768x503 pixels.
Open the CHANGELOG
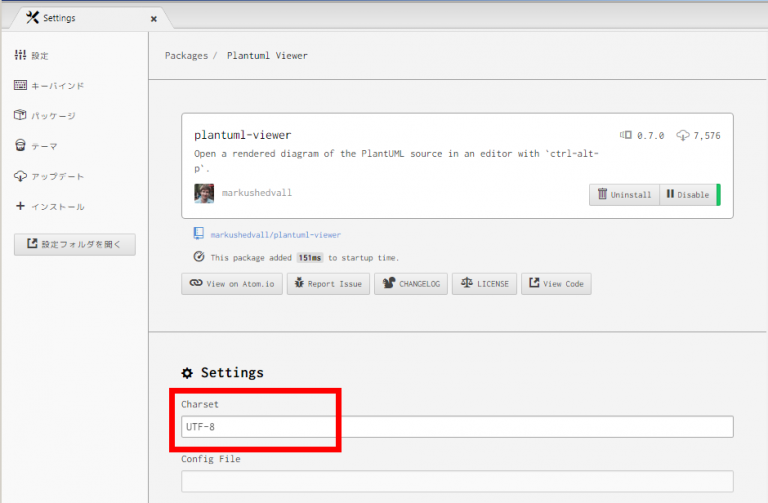[410, 284]
